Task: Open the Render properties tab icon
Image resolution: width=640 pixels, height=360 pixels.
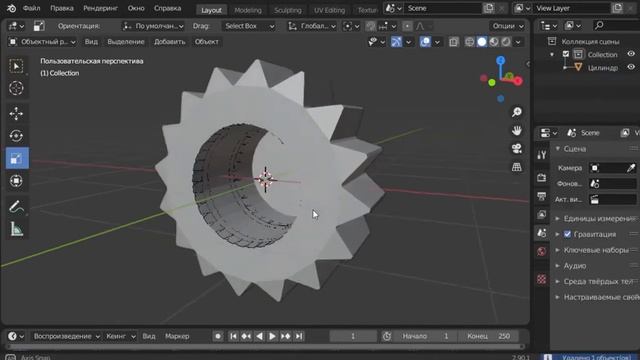Action: click(x=542, y=178)
